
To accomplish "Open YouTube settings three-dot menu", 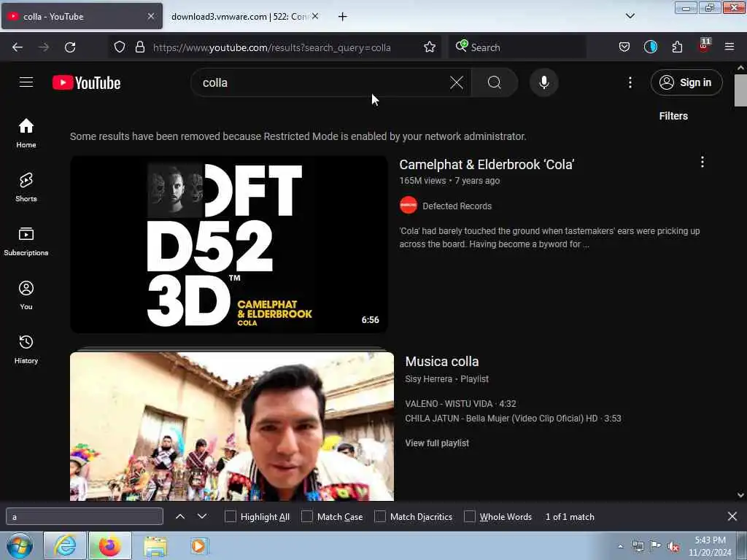I will 630,82.
